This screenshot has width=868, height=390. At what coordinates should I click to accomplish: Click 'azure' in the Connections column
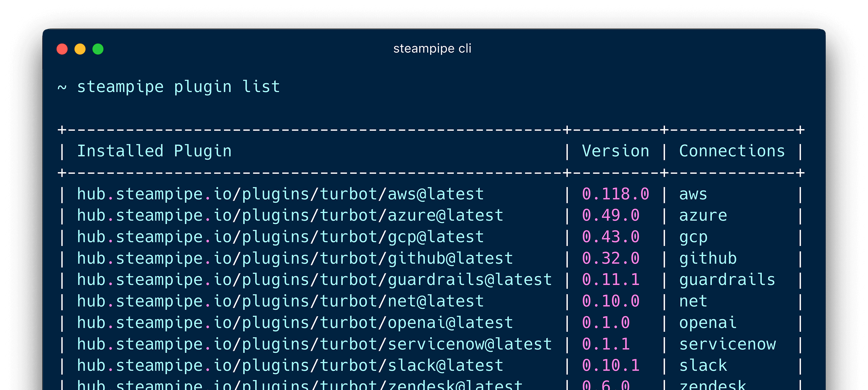point(703,216)
